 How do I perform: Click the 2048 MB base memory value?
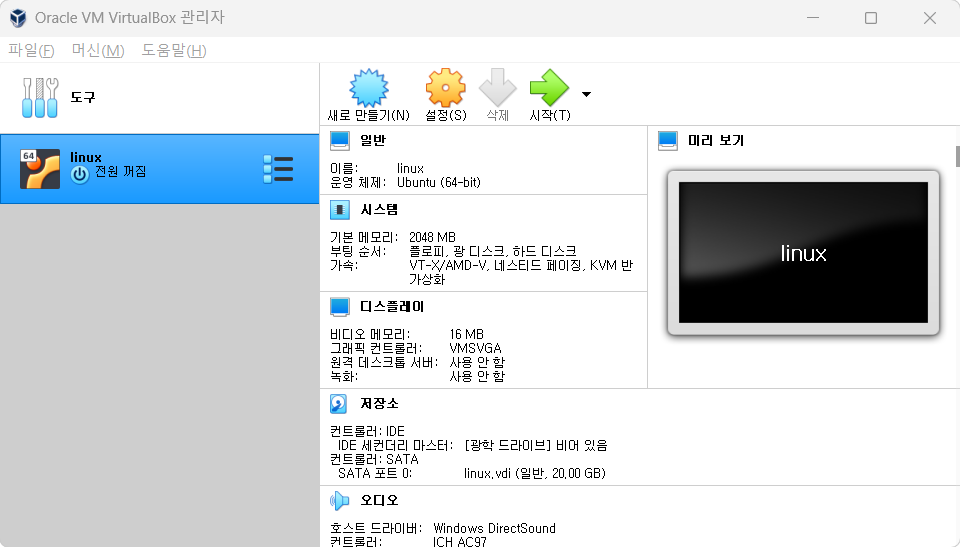[x=432, y=237]
